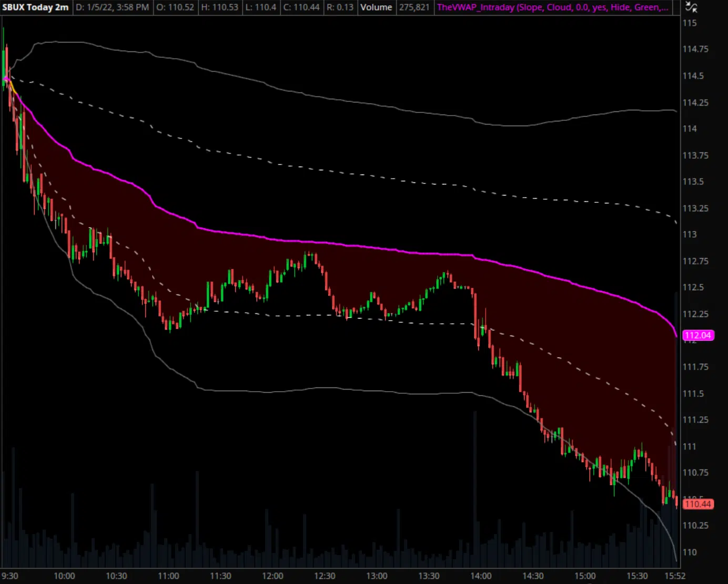
Task: Click the 110 price axis label
Action: [690, 552]
